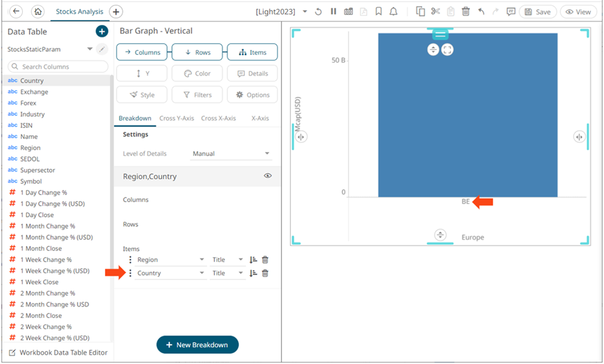The height and width of the screenshot is (364, 604).
Task: Delete the Country breakdown item with trash icon
Action: (265, 273)
